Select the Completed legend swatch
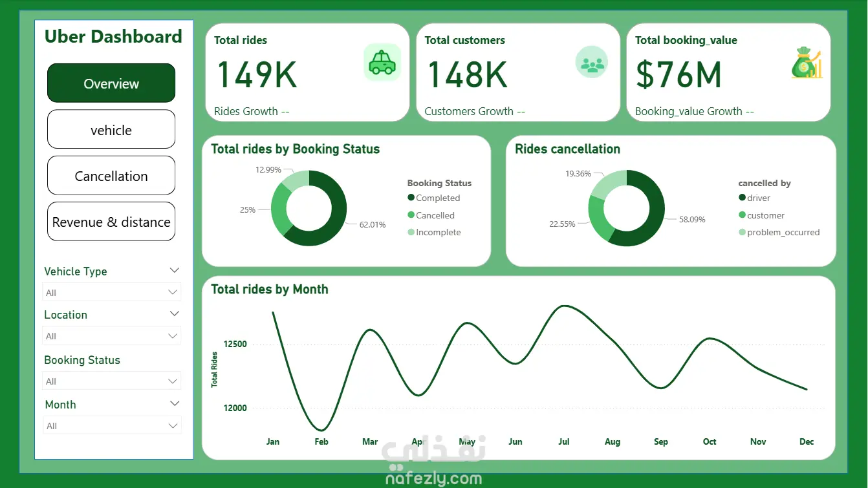 (x=411, y=198)
